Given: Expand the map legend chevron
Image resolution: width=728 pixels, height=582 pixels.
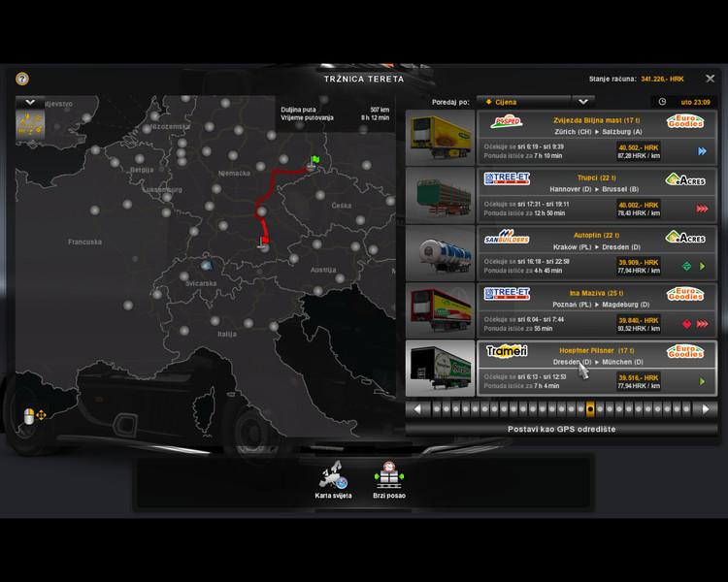Looking at the screenshot, I should pyautogui.click(x=30, y=102).
